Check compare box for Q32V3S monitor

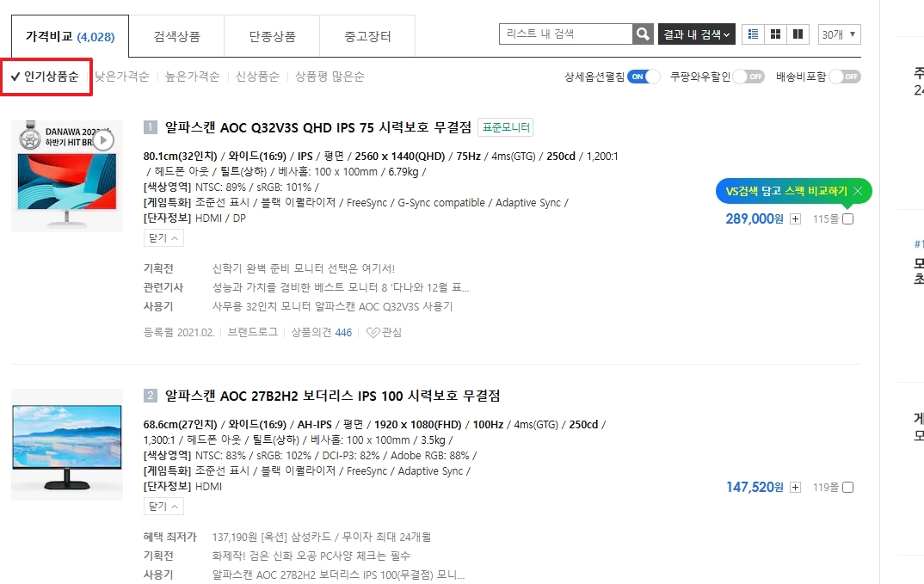(x=848, y=219)
